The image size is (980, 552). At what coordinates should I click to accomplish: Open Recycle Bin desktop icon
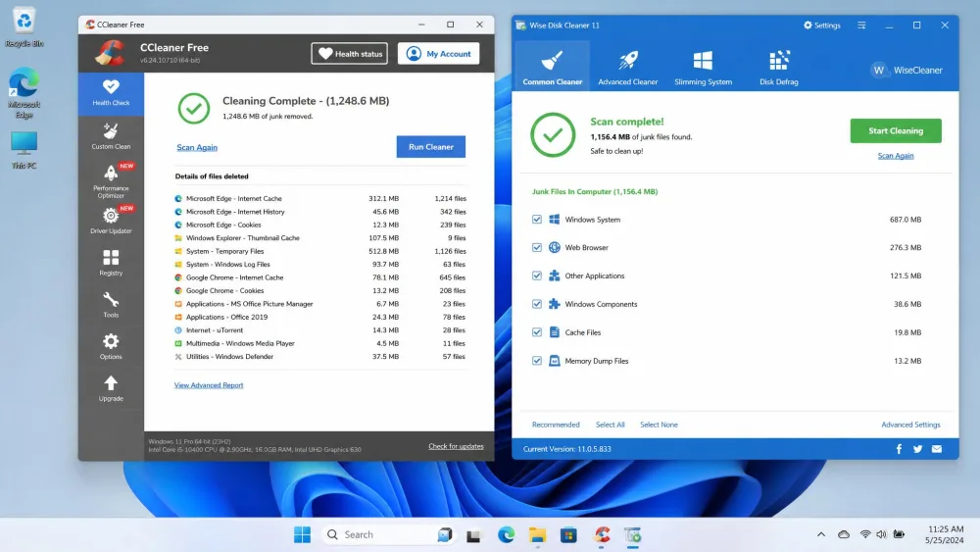click(24, 26)
